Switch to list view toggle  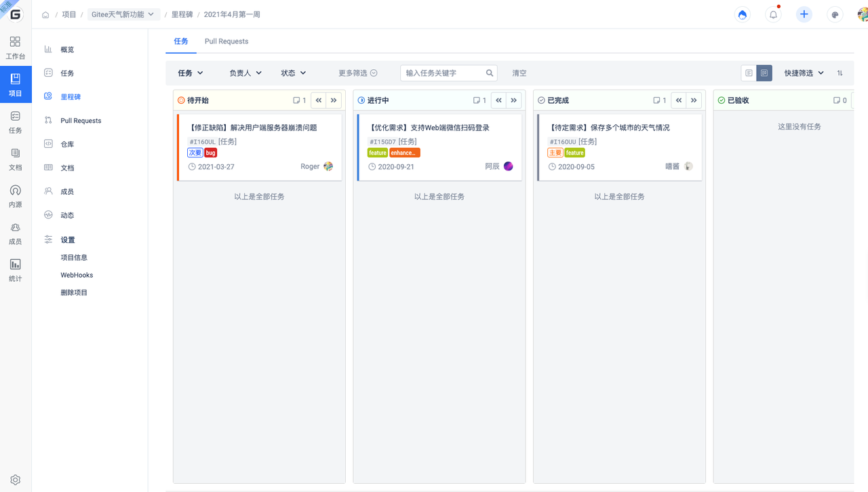coord(749,73)
